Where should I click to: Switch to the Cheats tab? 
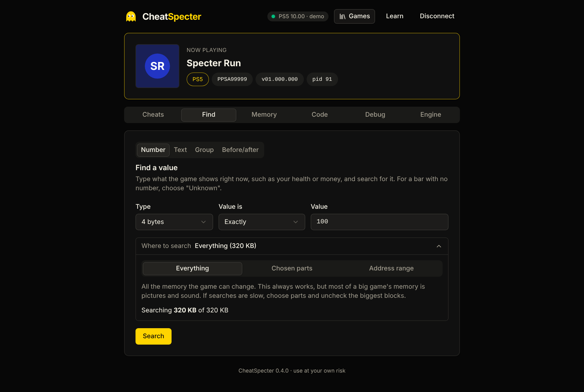tap(153, 115)
